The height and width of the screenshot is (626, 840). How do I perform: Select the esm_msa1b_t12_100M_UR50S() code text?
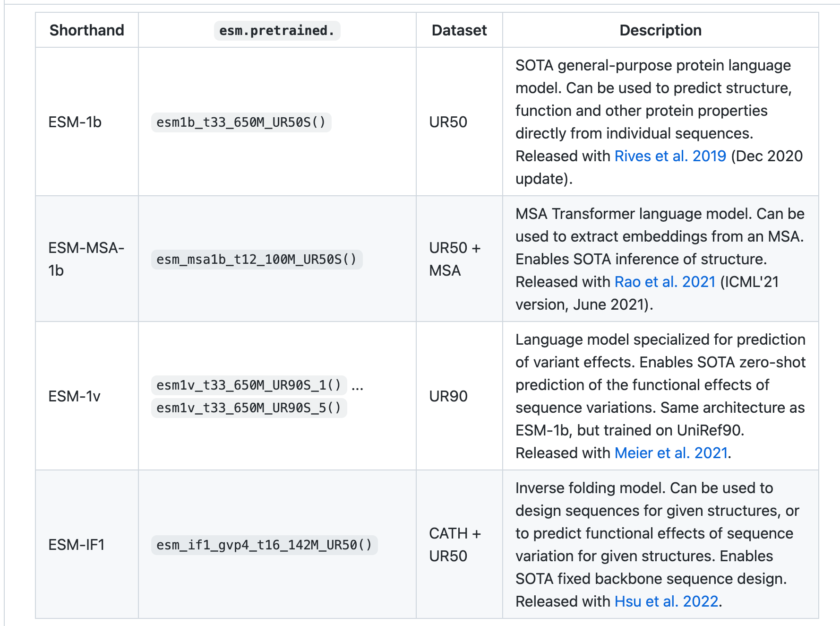pos(257,260)
